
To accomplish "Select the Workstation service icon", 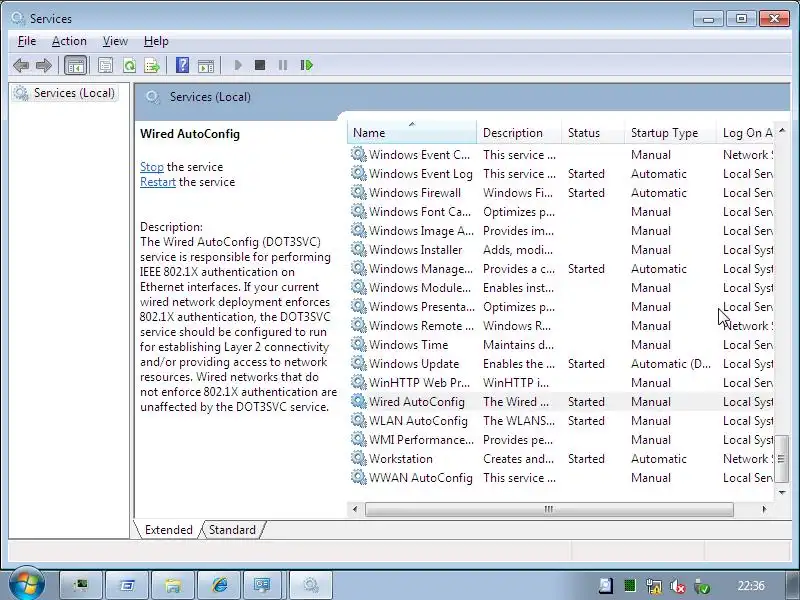I will pos(359,459).
